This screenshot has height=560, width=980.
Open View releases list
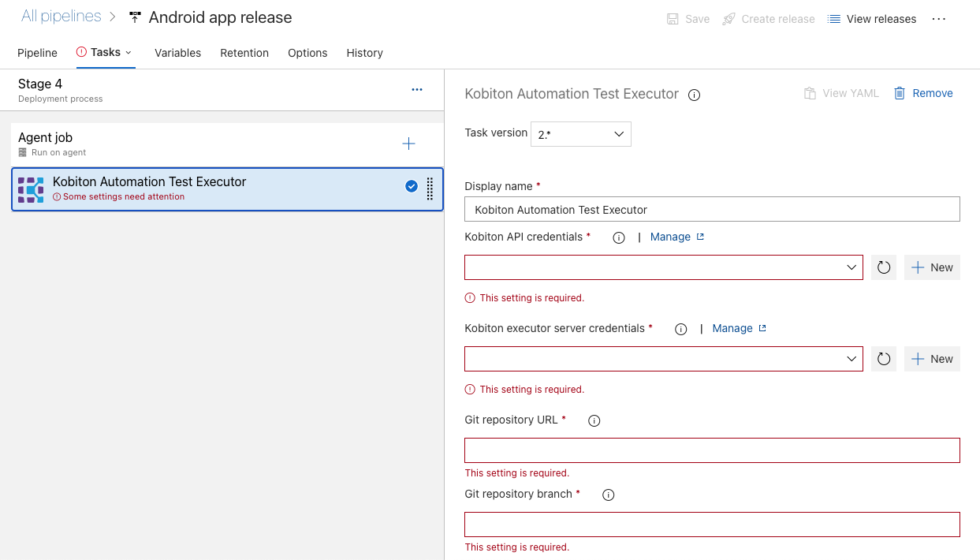872,19
